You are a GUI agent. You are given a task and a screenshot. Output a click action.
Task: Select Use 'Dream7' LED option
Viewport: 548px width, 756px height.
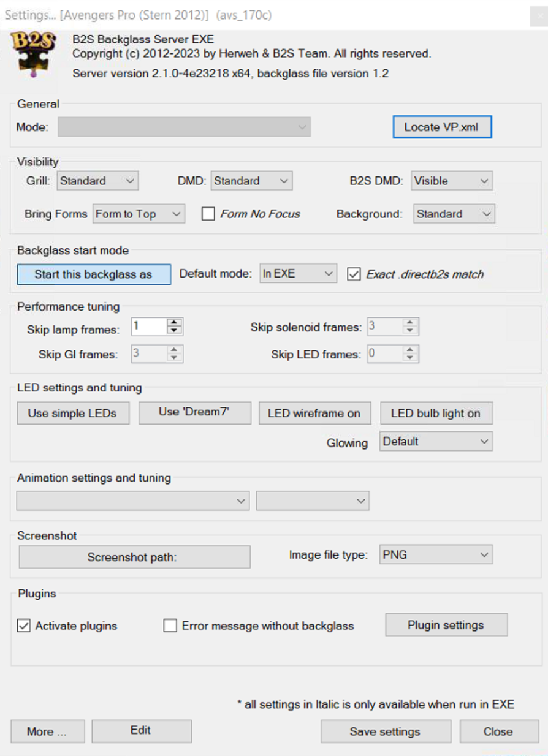(195, 412)
